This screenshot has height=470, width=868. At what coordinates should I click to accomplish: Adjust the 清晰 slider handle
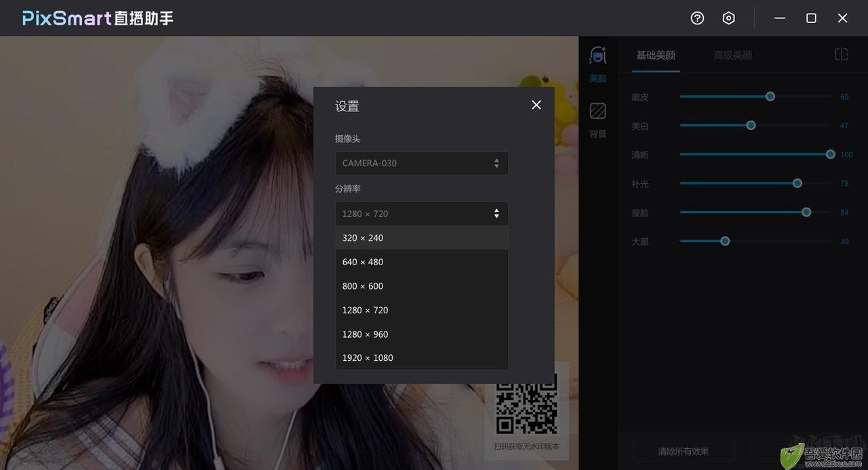point(831,155)
